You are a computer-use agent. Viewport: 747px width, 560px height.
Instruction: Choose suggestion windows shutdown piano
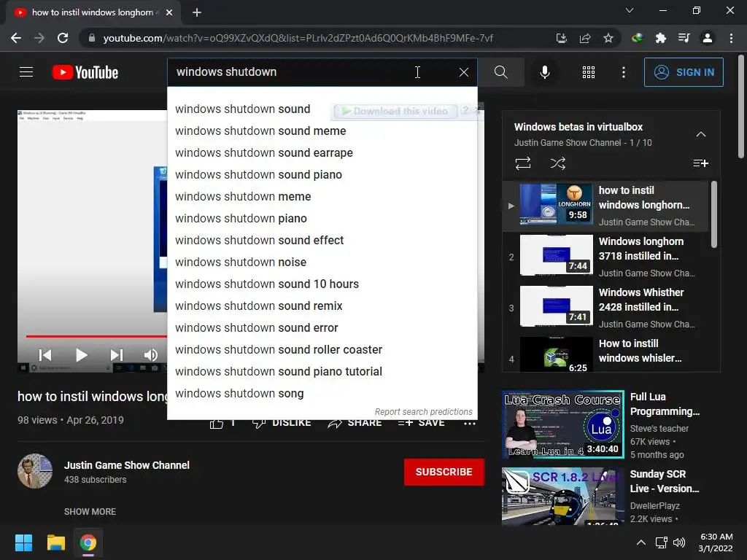322,219
